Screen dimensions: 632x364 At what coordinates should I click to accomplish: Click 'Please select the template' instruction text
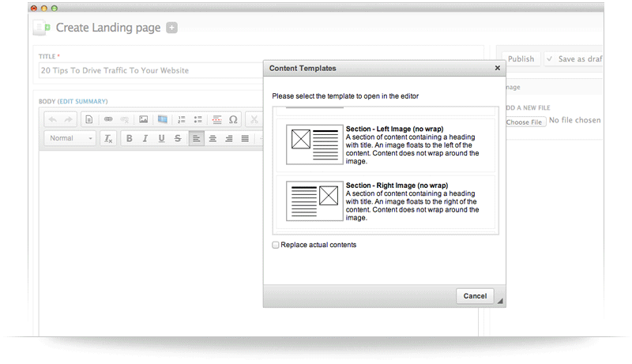345,96
